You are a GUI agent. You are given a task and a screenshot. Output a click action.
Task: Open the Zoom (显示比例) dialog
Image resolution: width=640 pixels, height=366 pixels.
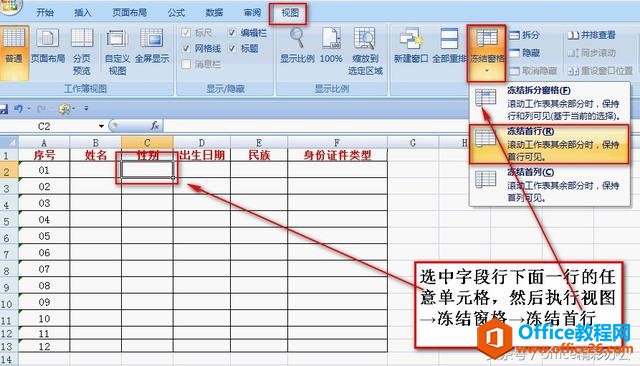click(297, 47)
